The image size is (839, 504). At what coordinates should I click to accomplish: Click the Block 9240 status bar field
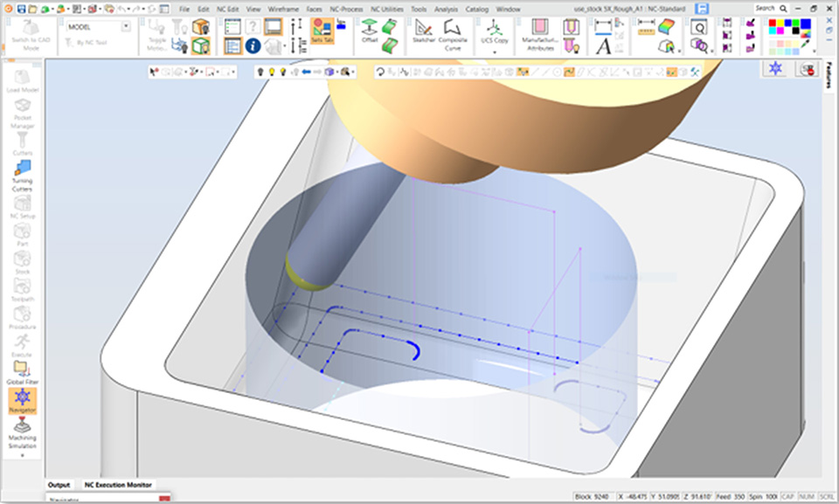coord(592,496)
